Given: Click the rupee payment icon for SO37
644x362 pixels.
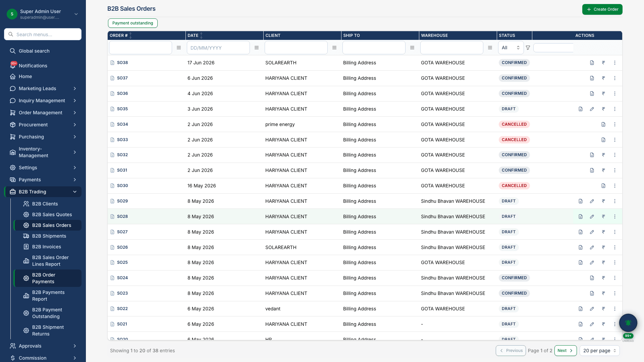Looking at the screenshot, I should pos(603,78).
